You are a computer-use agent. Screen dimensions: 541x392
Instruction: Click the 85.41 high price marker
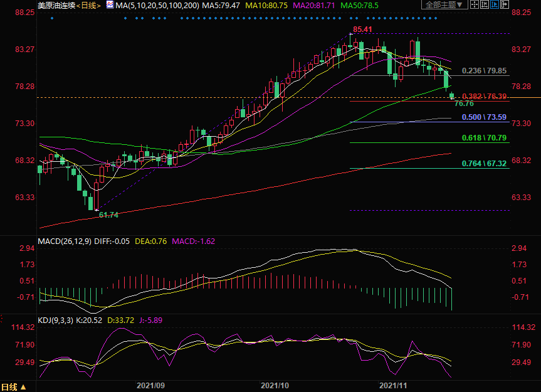(x=362, y=29)
